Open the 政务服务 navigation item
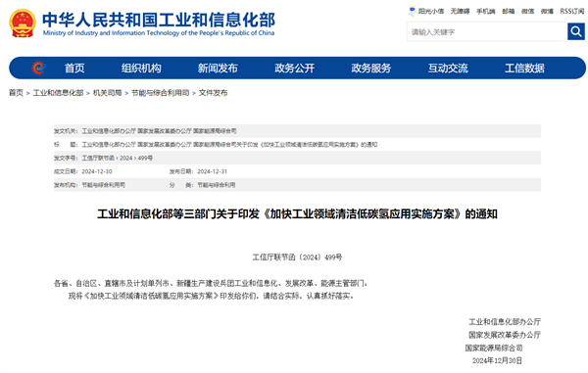588x373 pixels. pos(371,69)
